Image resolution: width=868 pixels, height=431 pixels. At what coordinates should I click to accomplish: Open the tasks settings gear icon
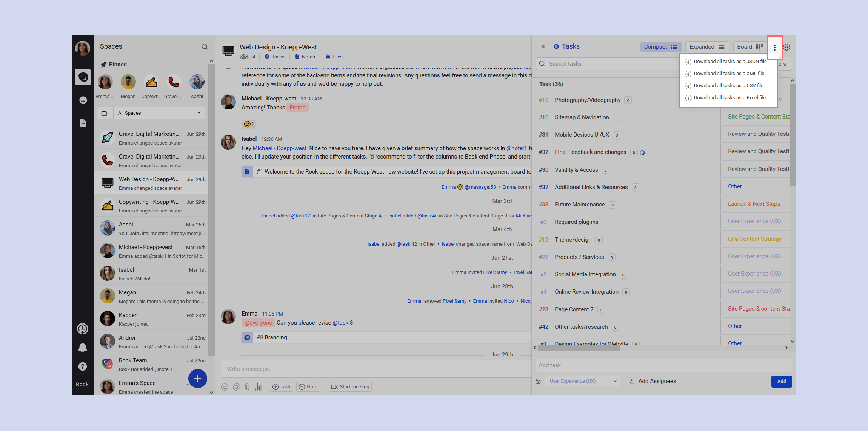pos(786,47)
